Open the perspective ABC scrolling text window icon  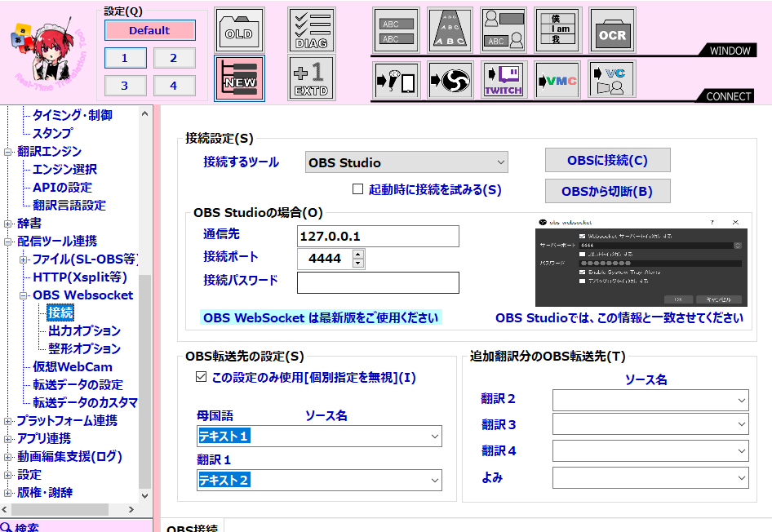450,30
